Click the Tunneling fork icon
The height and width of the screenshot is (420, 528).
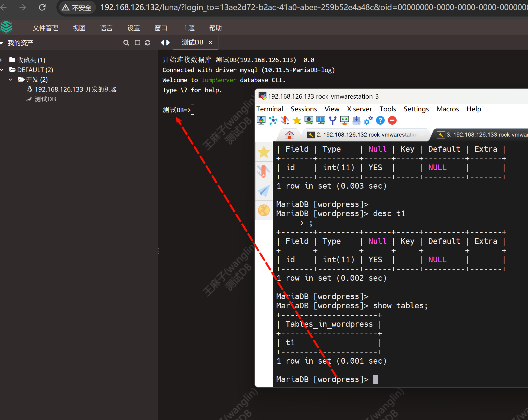click(x=333, y=120)
